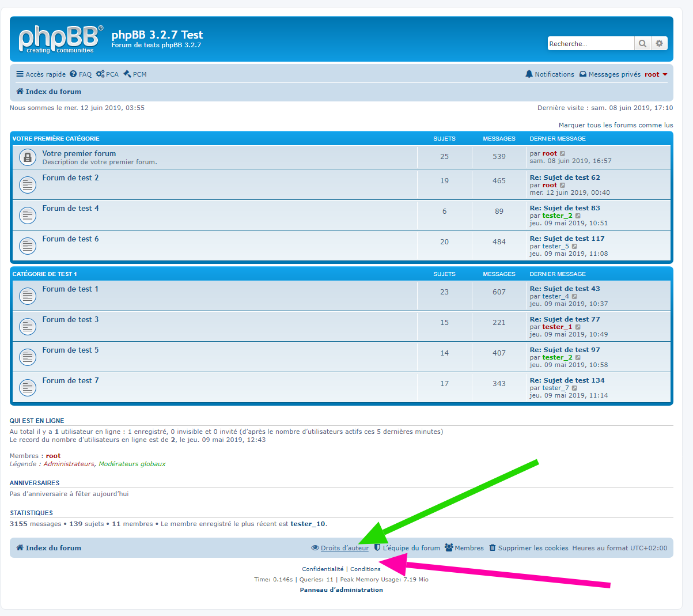This screenshot has width=693, height=616.
Task: Open the FAQ page
Action: [x=81, y=74]
